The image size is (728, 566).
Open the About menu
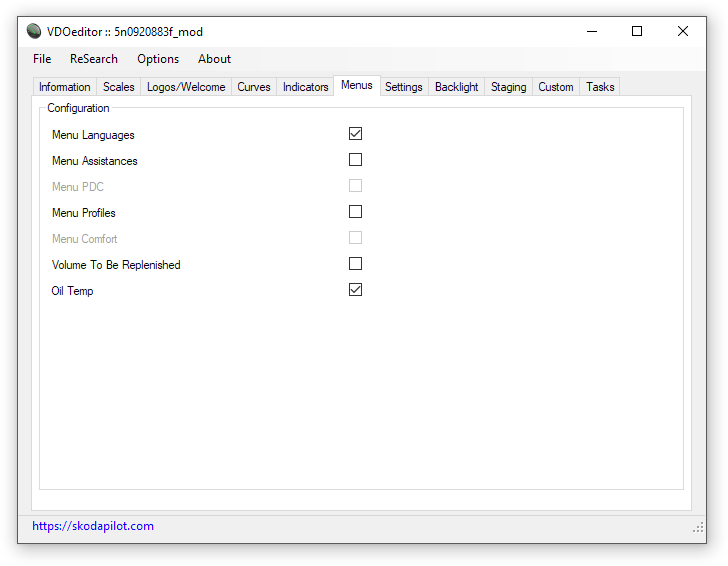[214, 59]
